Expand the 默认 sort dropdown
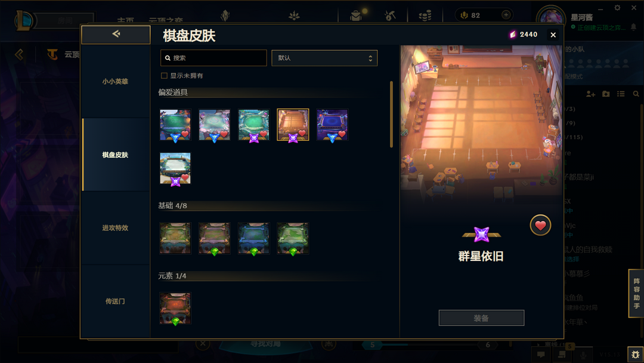 click(324, 58)
